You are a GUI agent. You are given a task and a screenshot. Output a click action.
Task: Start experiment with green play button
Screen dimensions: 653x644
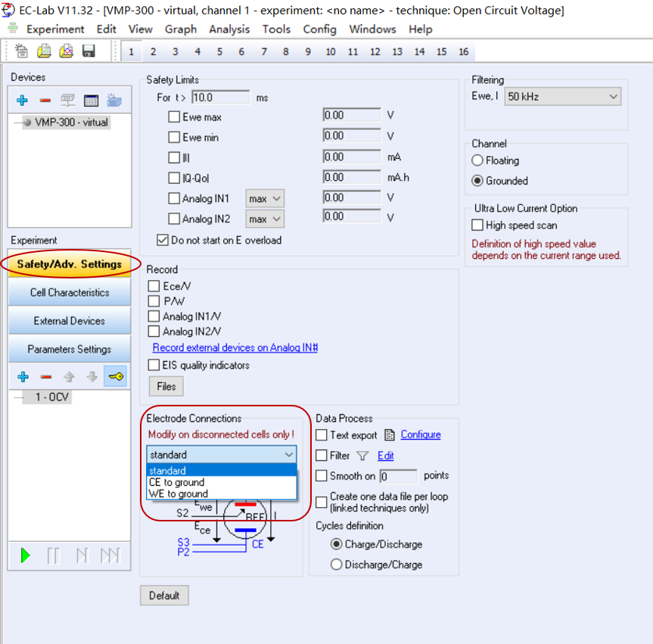[x=26, y=556]
